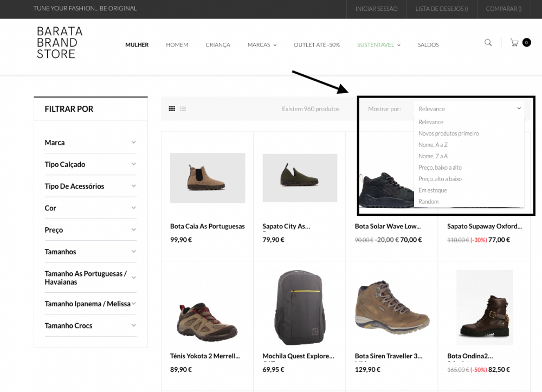
Task: Click Iniciar Sessão link
Action: [376, 9]
